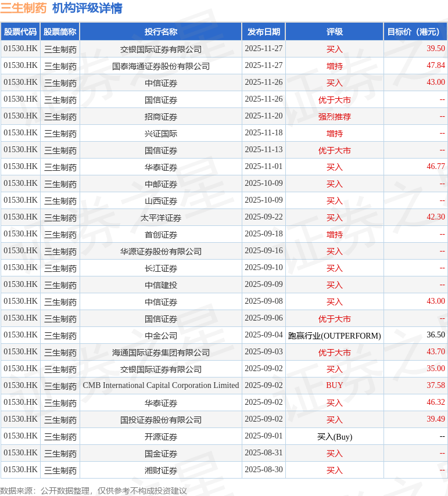This screenshot has width=448, height=496.
Task: Click the date 2025-08-30
Action: tap(264, 469)
